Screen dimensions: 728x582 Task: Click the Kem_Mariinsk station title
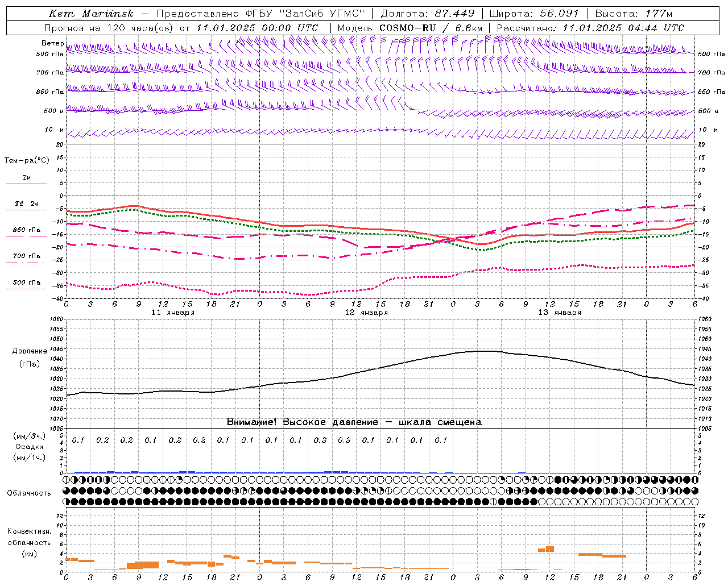(x=91, y=14)
